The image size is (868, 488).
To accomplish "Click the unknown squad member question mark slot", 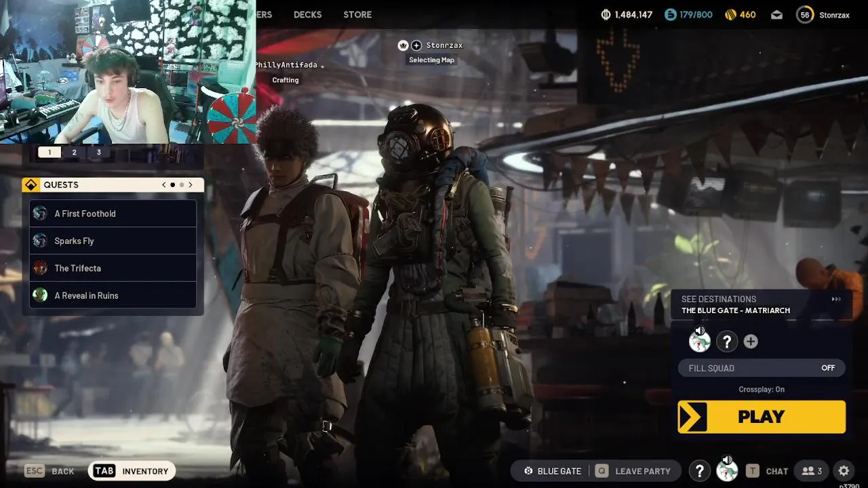I will [727, 342].
